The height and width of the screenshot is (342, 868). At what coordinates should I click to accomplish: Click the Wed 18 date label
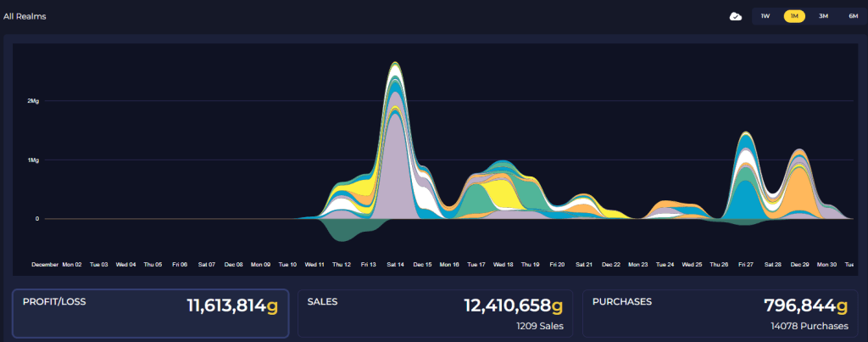503,265
